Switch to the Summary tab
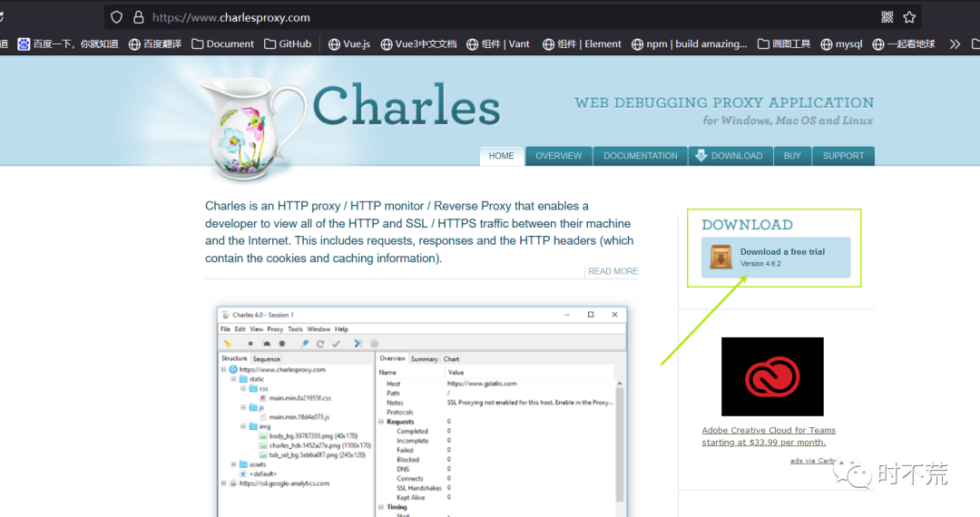This screenshot has width=980, height=517. pos(425,359)
